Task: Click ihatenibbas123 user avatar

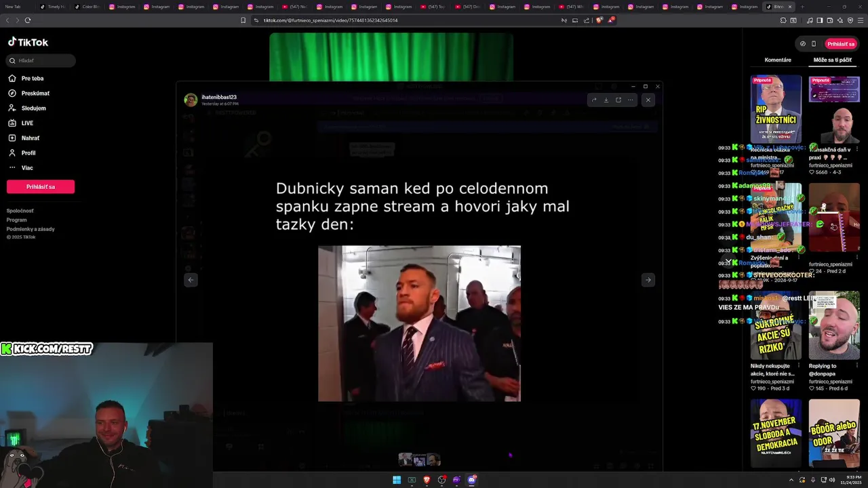Action: pyautogui.click(x=191, y=100)
